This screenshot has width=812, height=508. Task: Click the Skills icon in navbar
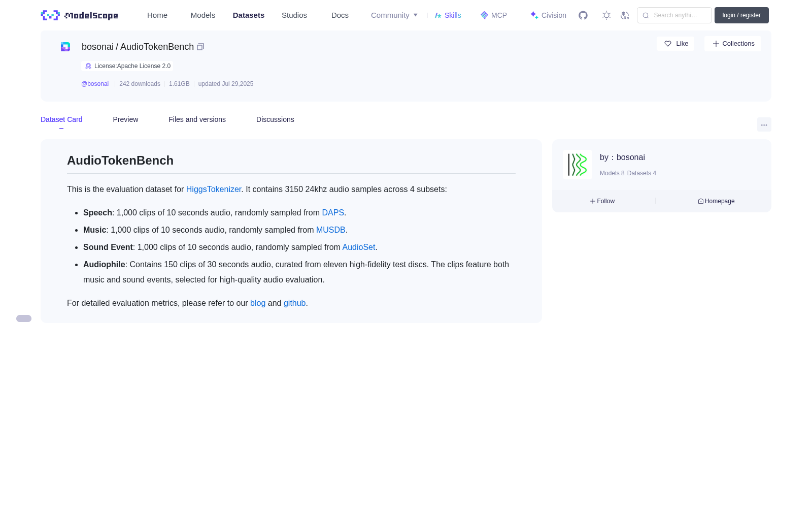coord(438,15)
